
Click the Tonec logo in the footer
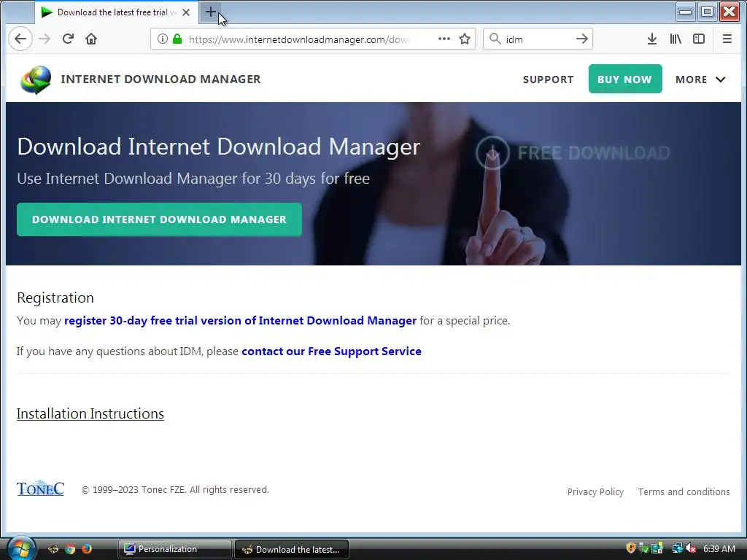[41, 489]
